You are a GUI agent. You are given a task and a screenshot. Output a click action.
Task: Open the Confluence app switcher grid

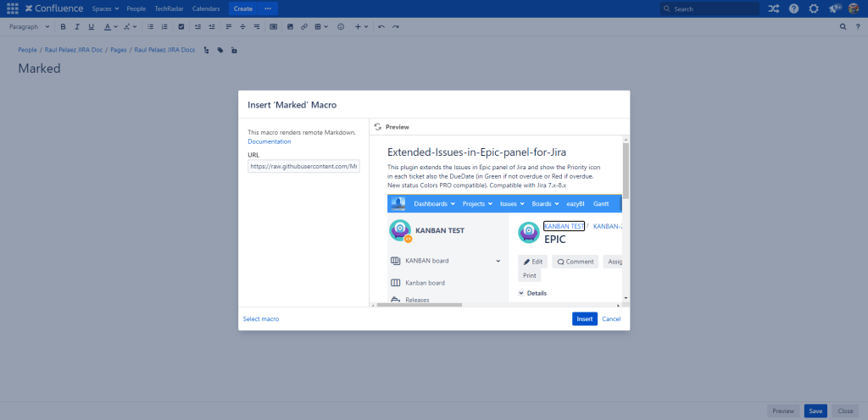pyautogui.click(x=12, y=8)
